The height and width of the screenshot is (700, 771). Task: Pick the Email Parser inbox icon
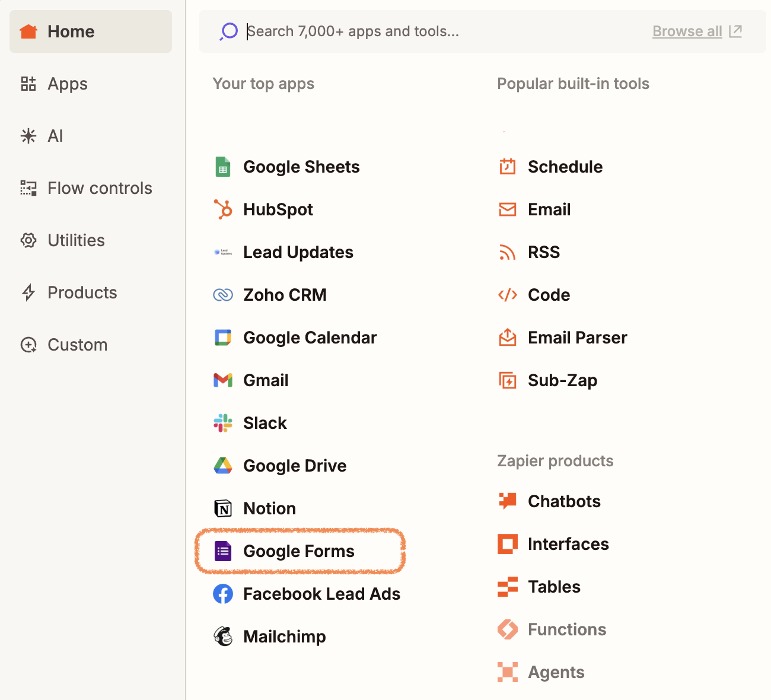508,338
